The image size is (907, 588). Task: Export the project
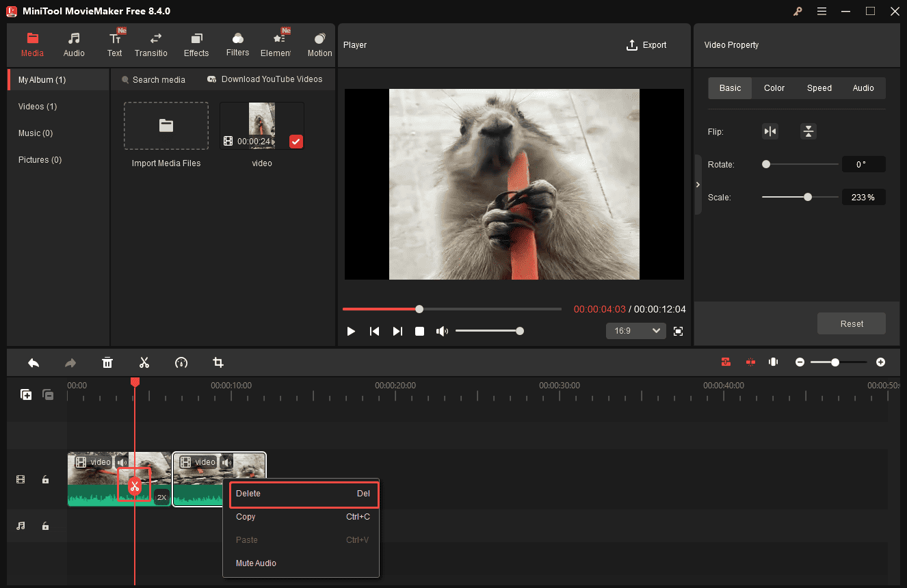tap(646, 44)
